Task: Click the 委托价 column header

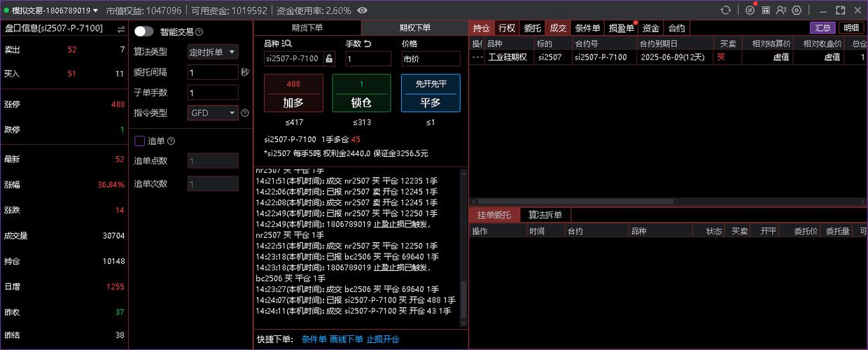Action: pos(801,231)
